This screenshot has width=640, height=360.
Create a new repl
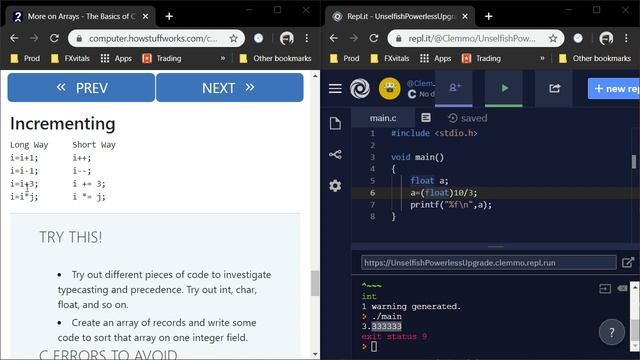tap(614, 88)
